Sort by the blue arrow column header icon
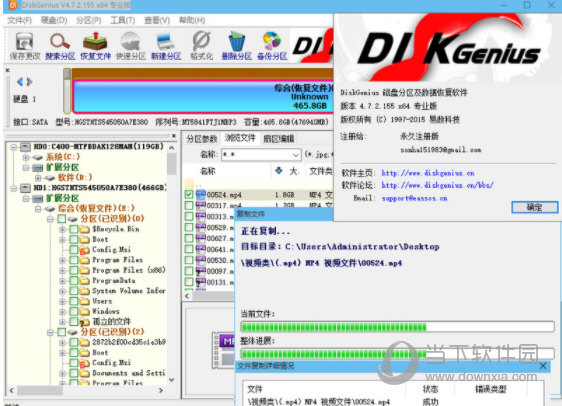Screen dimensions: 562x406 (x=278, y=171)
